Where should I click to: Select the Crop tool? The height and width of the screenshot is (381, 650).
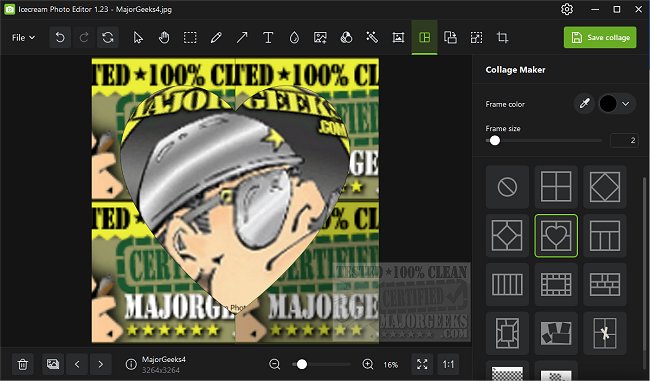(502, 38)
